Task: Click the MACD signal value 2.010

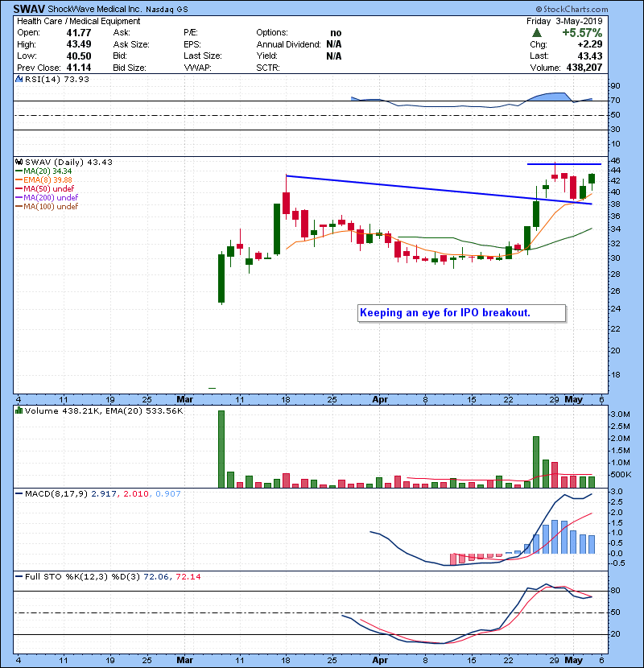Action: coord(136,493)
